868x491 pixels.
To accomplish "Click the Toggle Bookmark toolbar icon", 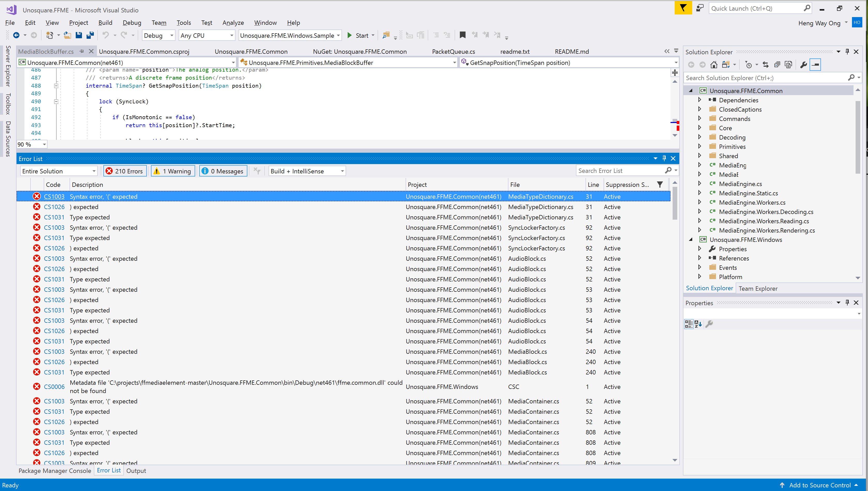I will coord(463,35).
